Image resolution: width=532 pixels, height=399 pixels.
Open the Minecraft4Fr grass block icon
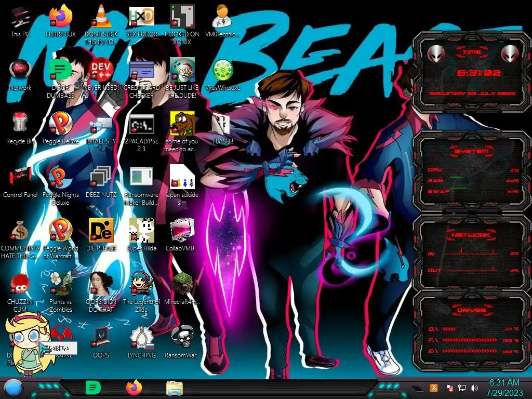(x=182, y=284)
